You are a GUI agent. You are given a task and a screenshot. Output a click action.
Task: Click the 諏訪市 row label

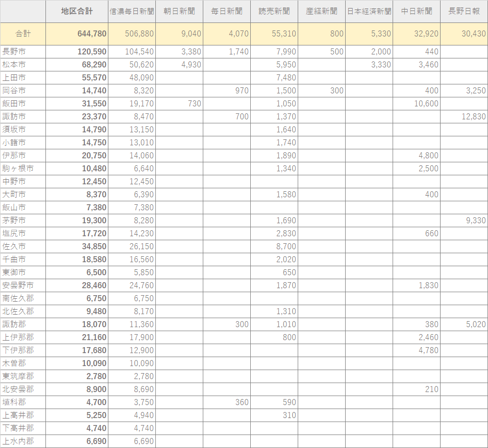click(23, 117)
